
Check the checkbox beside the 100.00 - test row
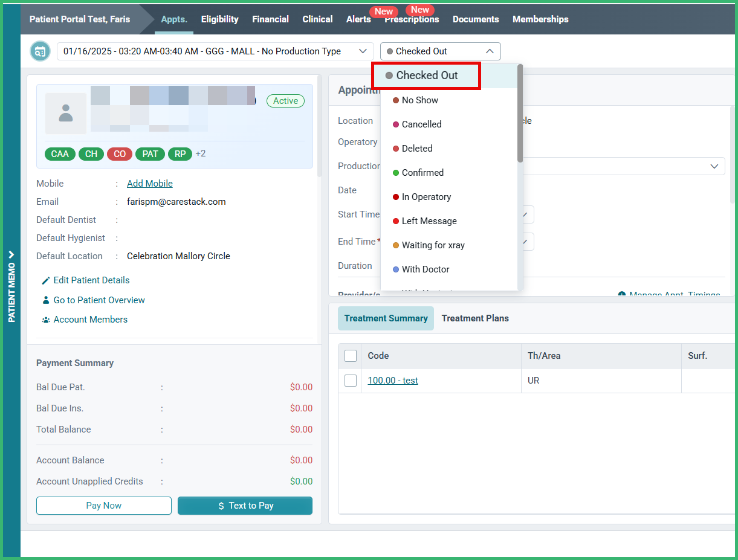click(x=350, y=380)
